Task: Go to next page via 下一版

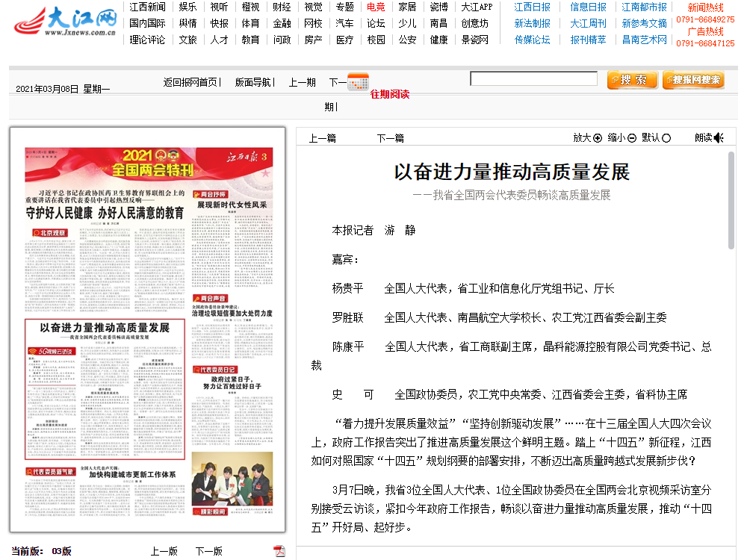Action: coord(208,551)
